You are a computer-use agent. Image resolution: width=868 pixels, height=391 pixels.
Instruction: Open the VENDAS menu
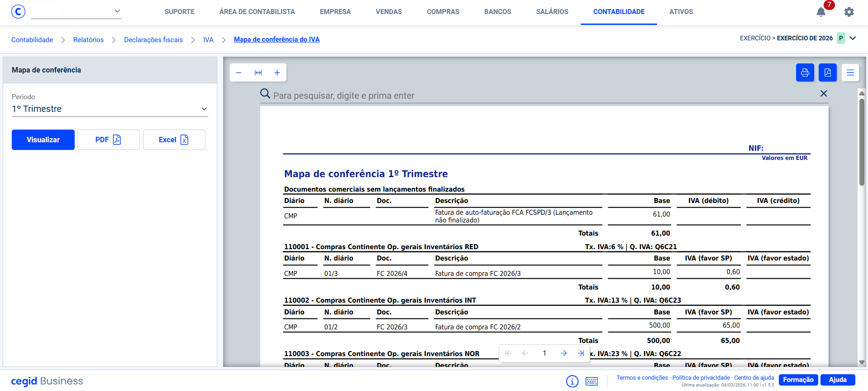[389, 12]
